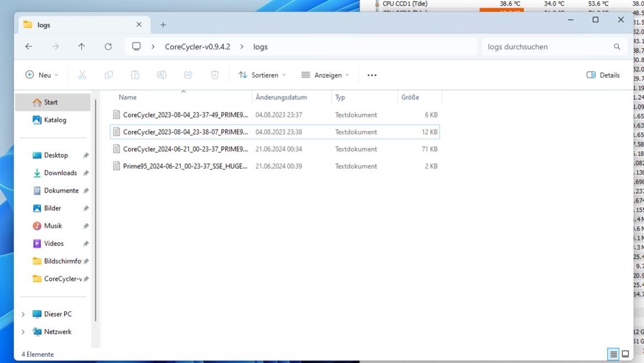Open a new tab with plus button
The width and height of the screenshot is (644, 363).
(163, 25)
